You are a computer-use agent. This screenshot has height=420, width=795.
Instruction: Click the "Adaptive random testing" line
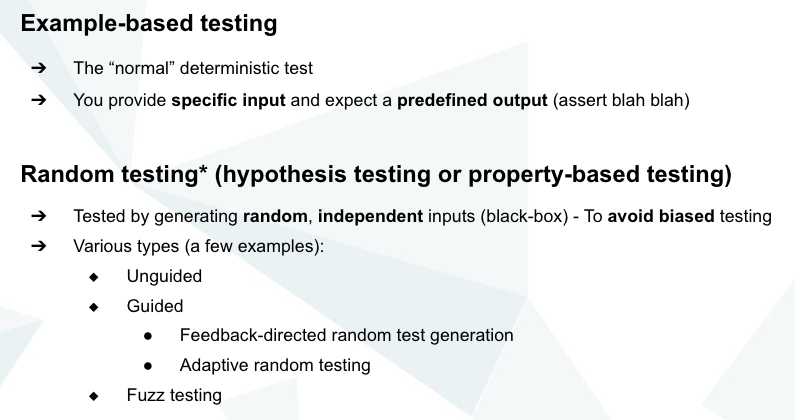(275, 366)
